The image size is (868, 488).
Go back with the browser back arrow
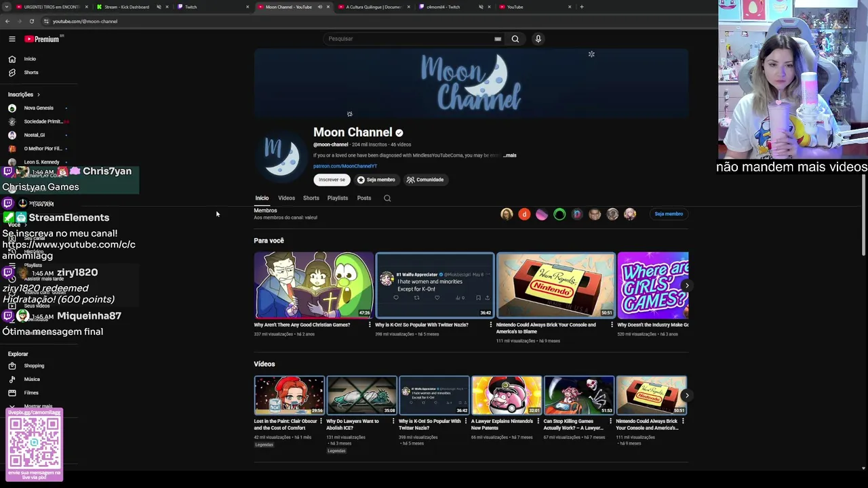click(7, 21)
